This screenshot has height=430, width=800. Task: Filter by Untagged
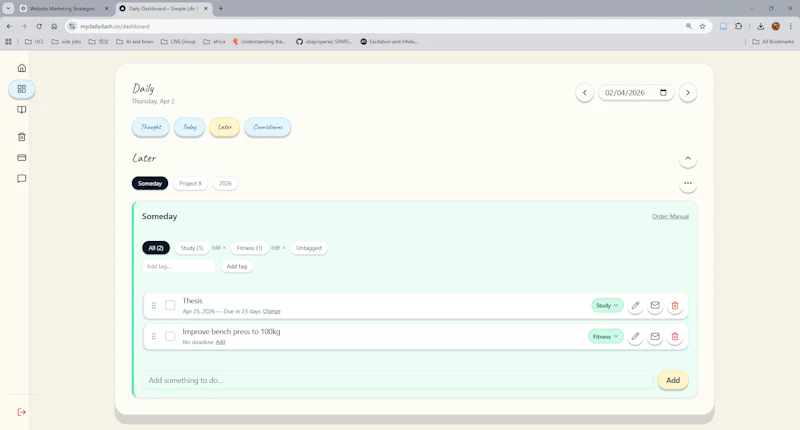coord(309,248)
